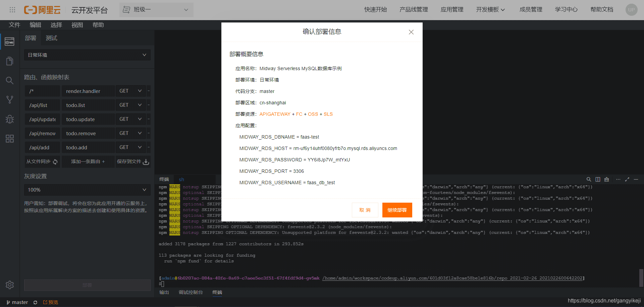This screenshot has height=307, width=644.
Task: Clear the terminal with the broom icon
Action: (x=606, y=179)
